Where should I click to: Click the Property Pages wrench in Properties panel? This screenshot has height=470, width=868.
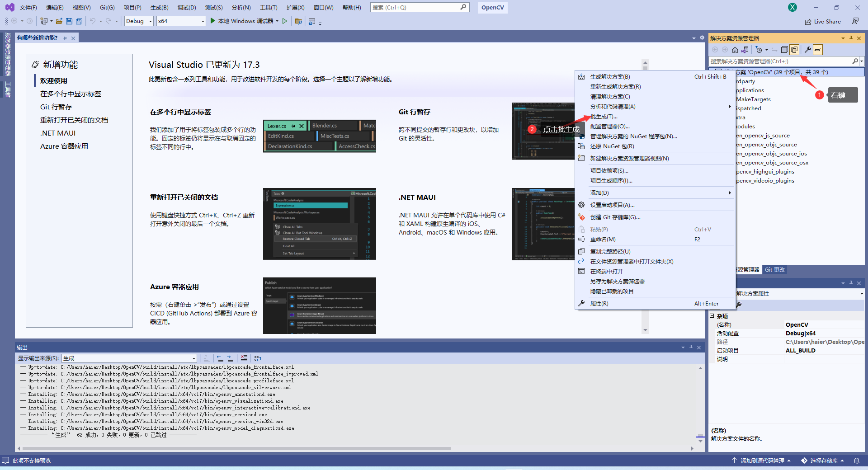point(739,305)
